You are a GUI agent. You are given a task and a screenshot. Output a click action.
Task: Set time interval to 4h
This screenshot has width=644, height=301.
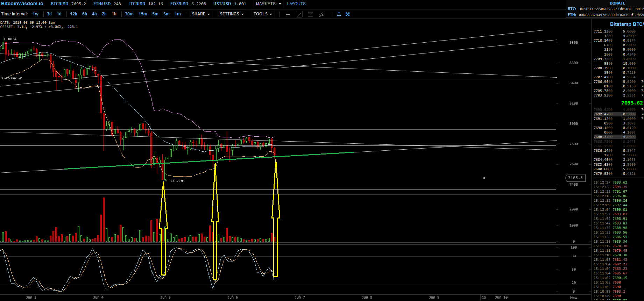(94, 14)
